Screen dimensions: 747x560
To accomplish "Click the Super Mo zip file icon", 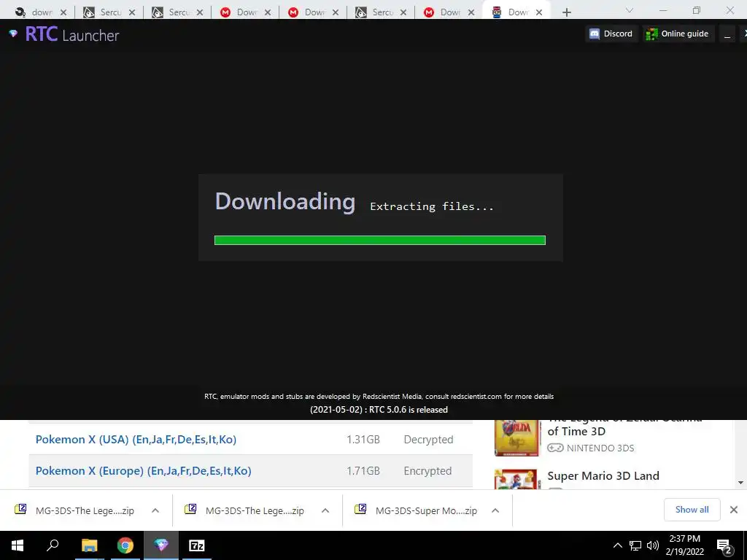I will tap(360, 509).
